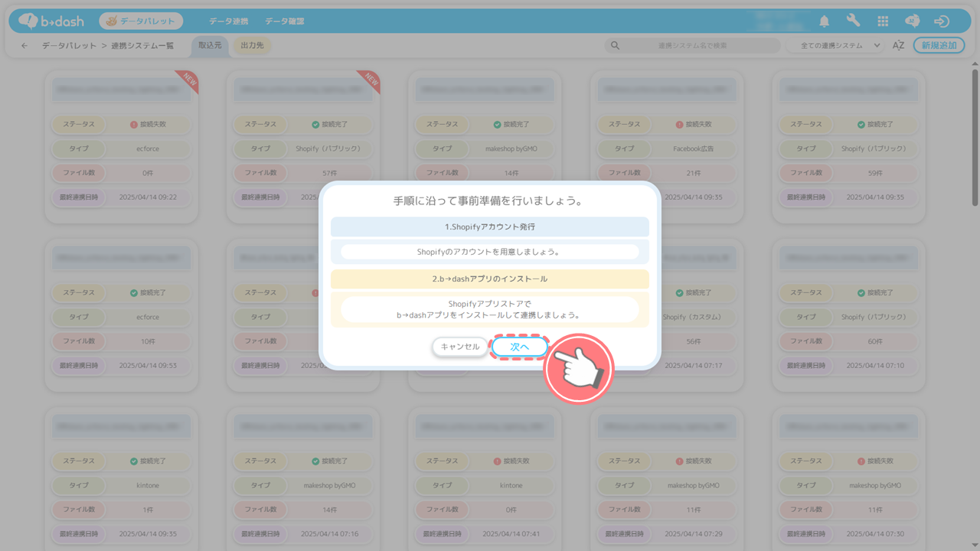Click the 59件 file count
980x551 pixels.
874,173
